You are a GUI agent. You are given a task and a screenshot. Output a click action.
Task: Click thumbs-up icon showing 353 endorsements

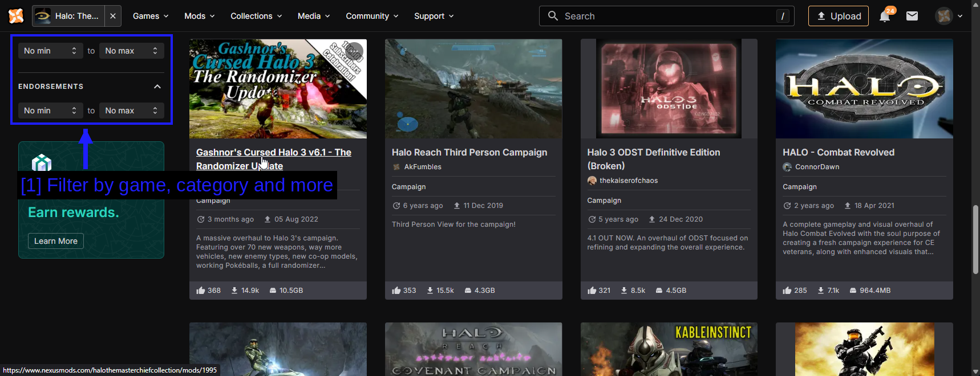pos(396,291)
